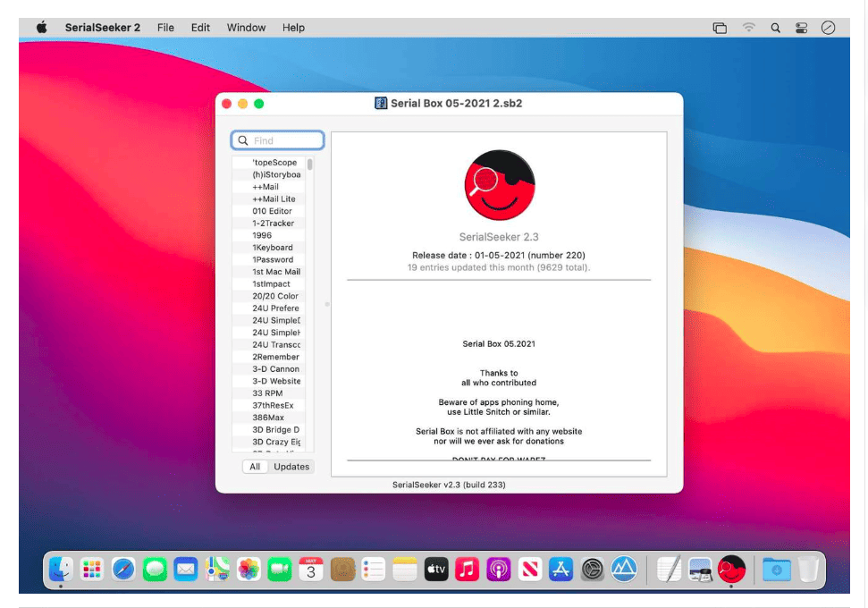Open Photos from the Dock

[x=249, y=570]
